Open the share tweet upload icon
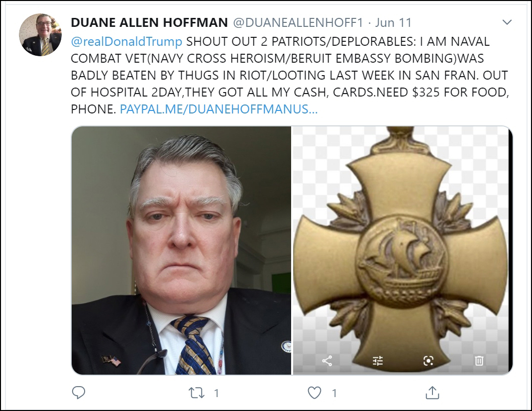 click(x=432, y=393)
